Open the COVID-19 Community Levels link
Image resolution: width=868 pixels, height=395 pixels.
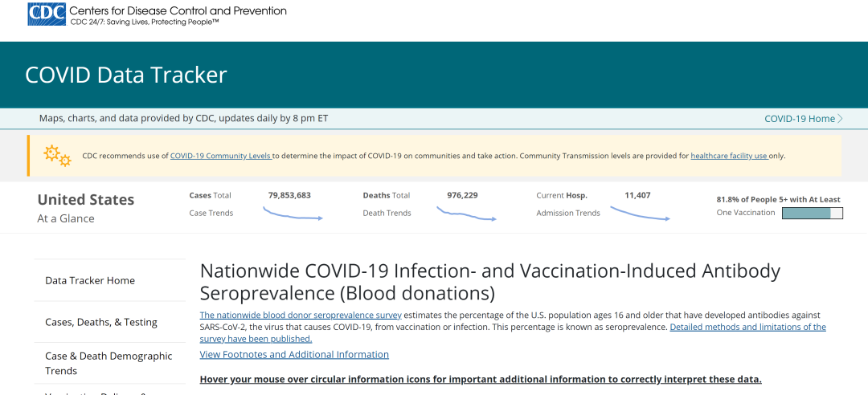pyautogui.click(x=221, y=156)
